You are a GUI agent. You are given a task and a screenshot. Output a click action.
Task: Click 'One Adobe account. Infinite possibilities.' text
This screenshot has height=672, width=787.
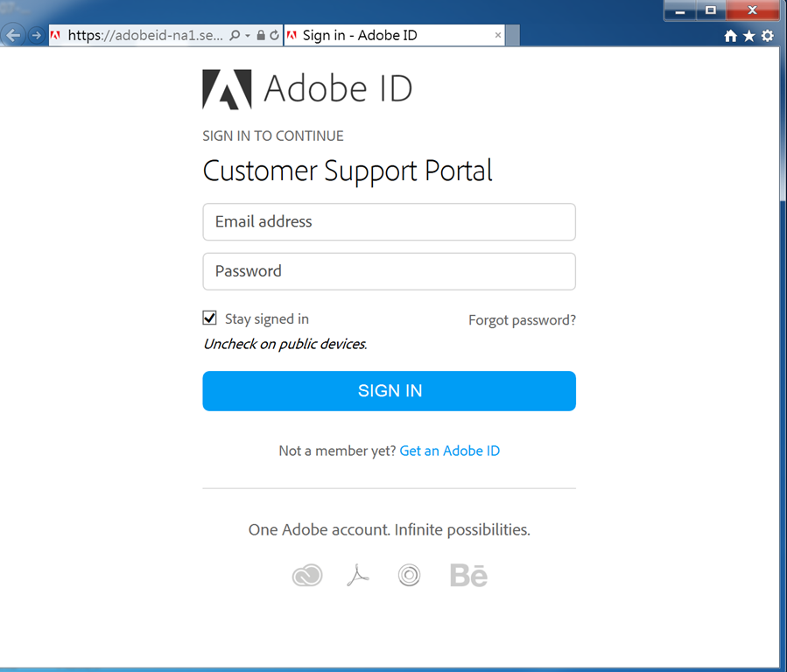coord(389,529)
